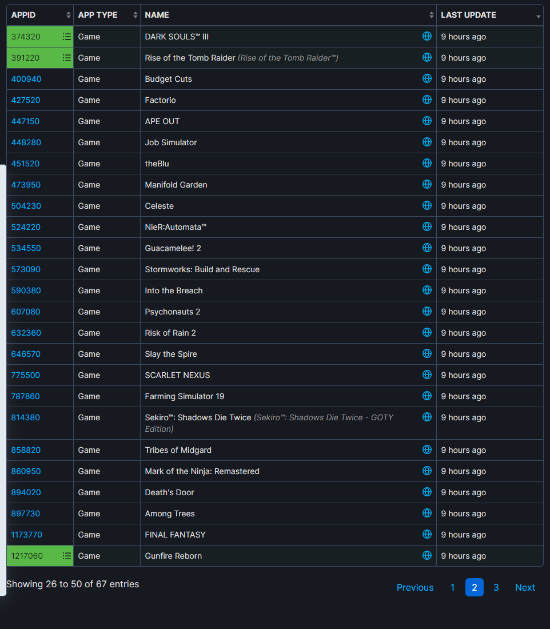Toggle the LAST UPDATE sort order
Viewport: 550px width, 629px height.
click(490, 15)
